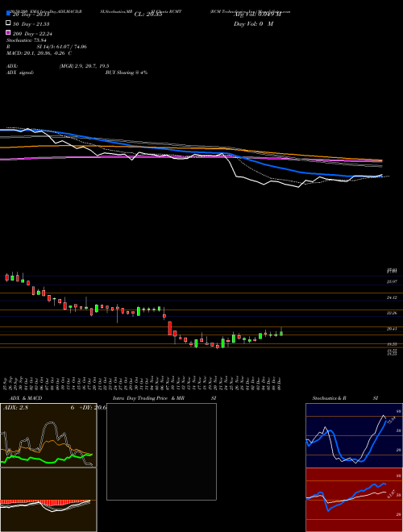Click the white 50 Day legend swatch
The width and height of the screenshot is (403, 532).
pyautogui.click(x=8, y=23)
